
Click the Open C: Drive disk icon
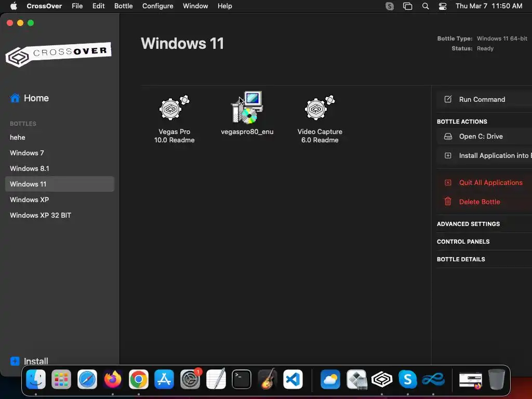448,137
